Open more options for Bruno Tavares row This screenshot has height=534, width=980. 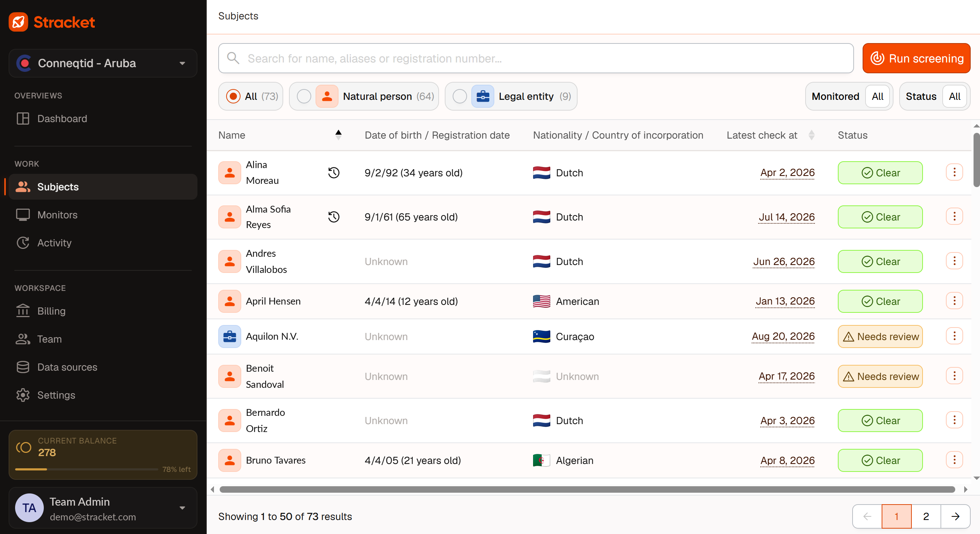[954, 460]
